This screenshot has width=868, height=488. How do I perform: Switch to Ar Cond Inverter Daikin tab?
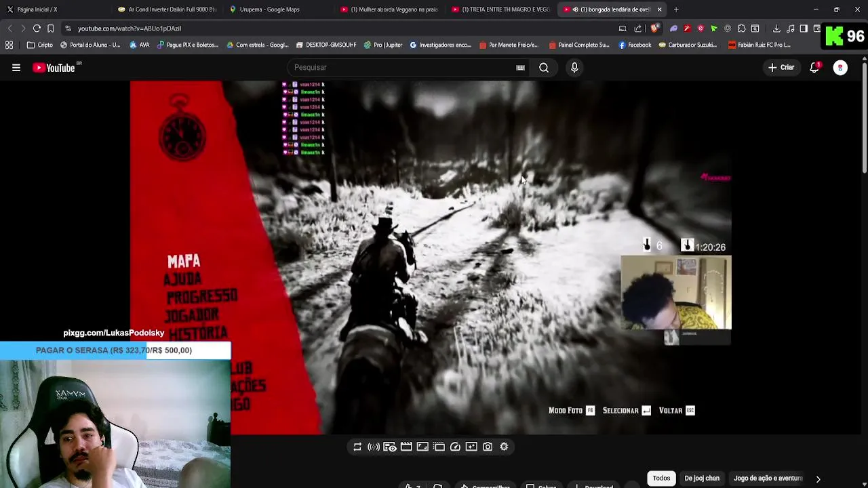click(166, 9)
